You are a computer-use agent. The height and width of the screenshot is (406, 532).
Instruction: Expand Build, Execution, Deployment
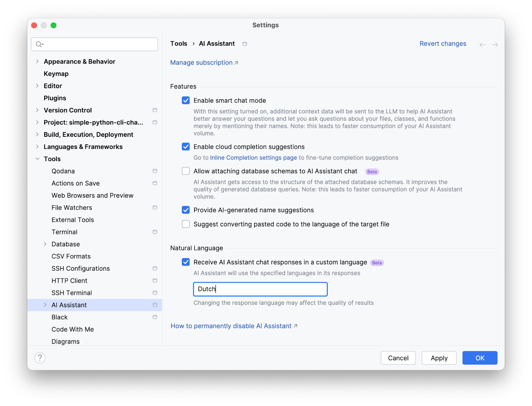click(37, 134)
